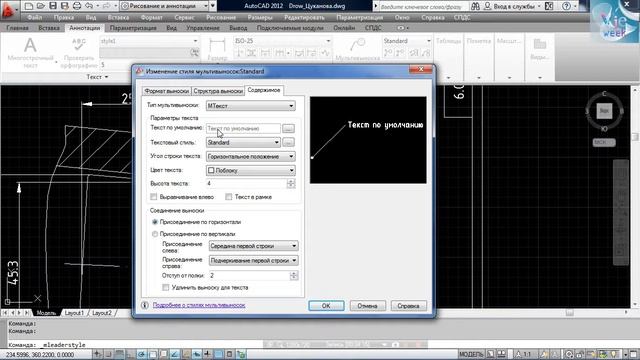Click the Undo arrow icon

(89, 6)
